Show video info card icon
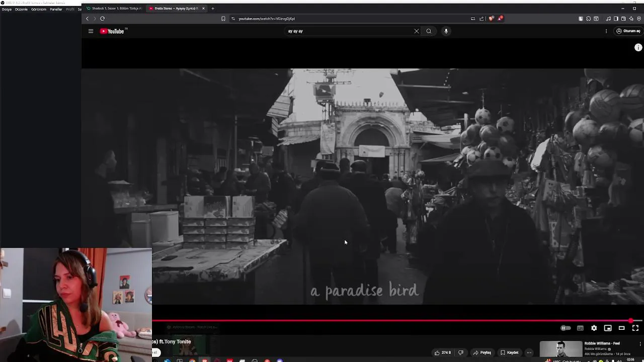 [638, 47]
